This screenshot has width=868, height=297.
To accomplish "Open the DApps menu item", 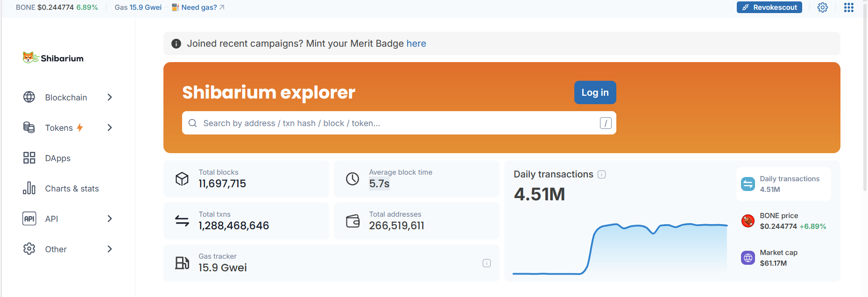I will 68,158.
